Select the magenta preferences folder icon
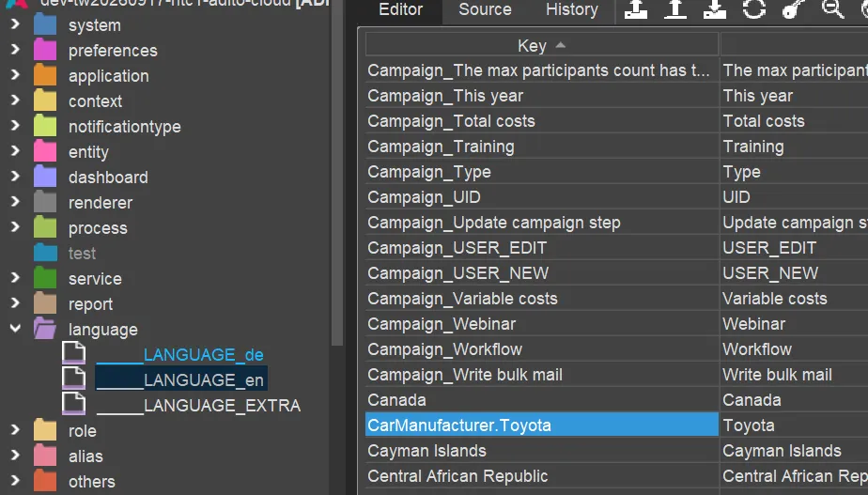 45,51
